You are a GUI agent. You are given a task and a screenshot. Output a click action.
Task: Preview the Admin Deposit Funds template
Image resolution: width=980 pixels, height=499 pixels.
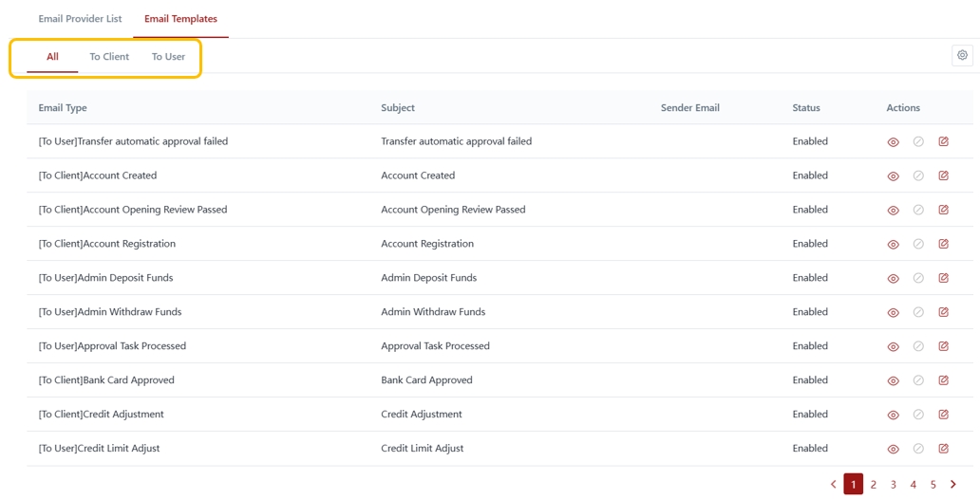pyautogui.click(x=893, y=279)
